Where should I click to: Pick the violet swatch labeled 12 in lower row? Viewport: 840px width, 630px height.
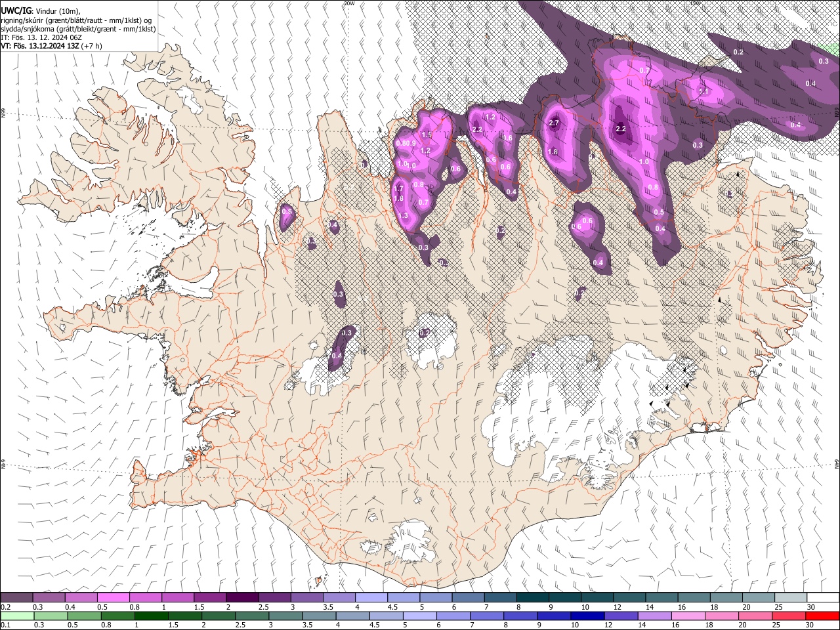pyautogui.click(x=621, y=616)
